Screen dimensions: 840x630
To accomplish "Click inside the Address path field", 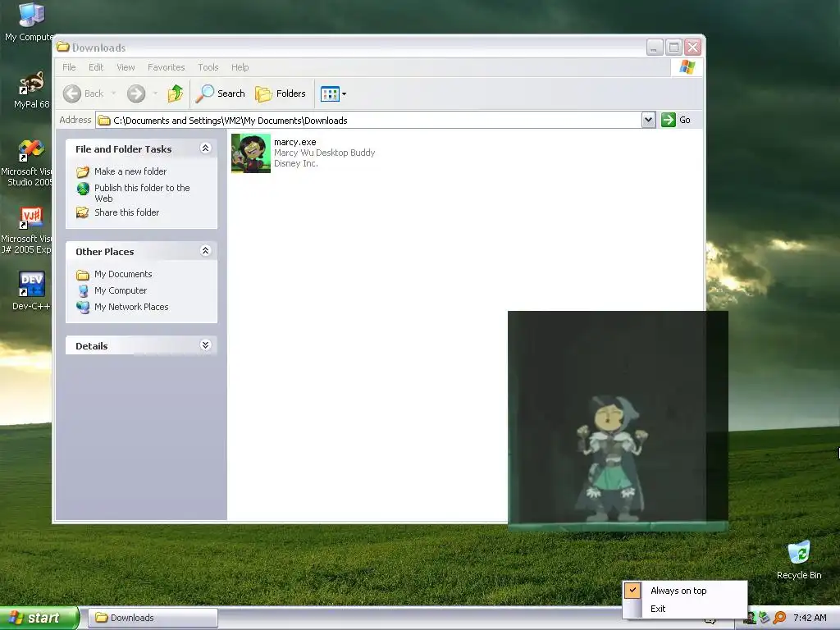I will point(368,120).
